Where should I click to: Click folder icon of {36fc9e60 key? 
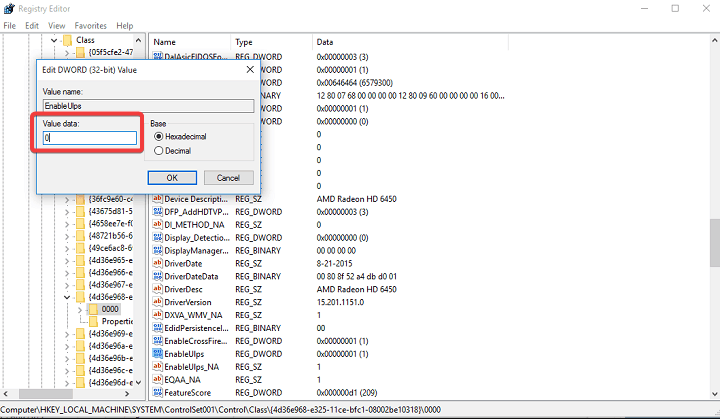point(80,199)
